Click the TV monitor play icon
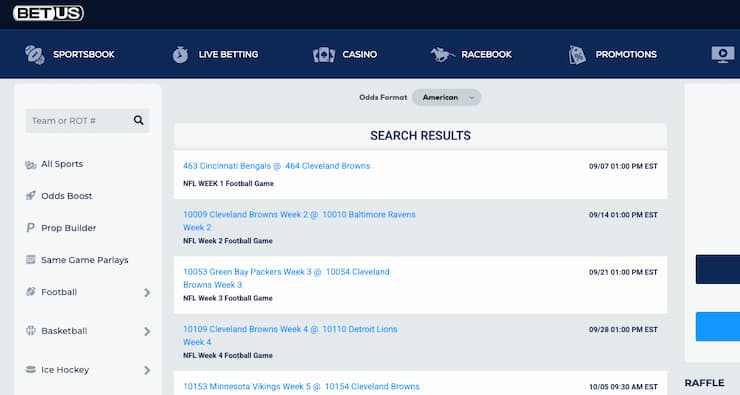 coord(723,54)
